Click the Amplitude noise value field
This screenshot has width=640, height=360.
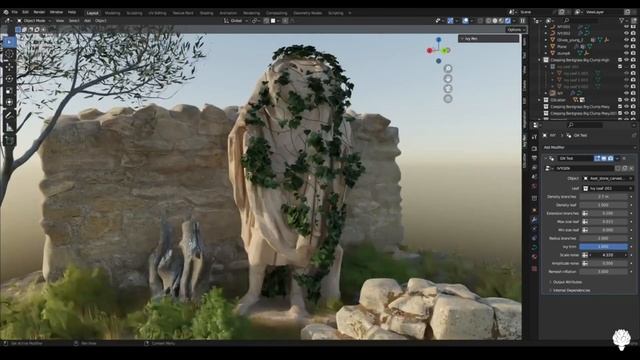[x=607, y=263]
